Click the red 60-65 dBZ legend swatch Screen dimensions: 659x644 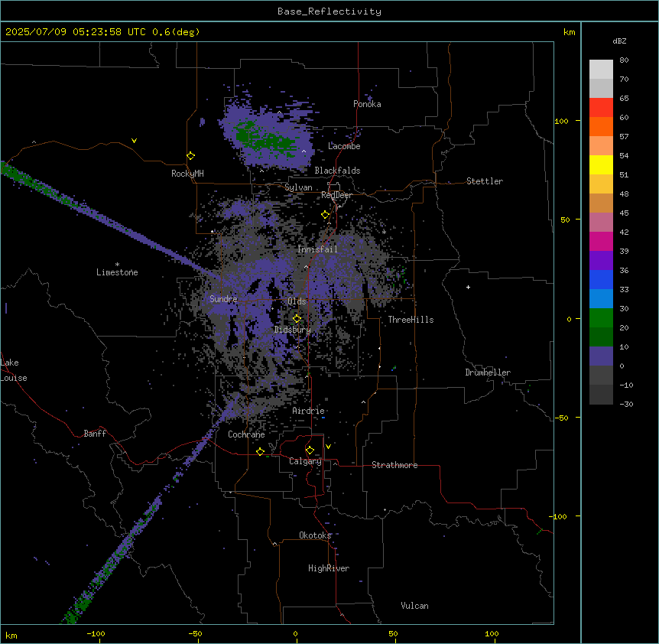click(x=601, y=108)
